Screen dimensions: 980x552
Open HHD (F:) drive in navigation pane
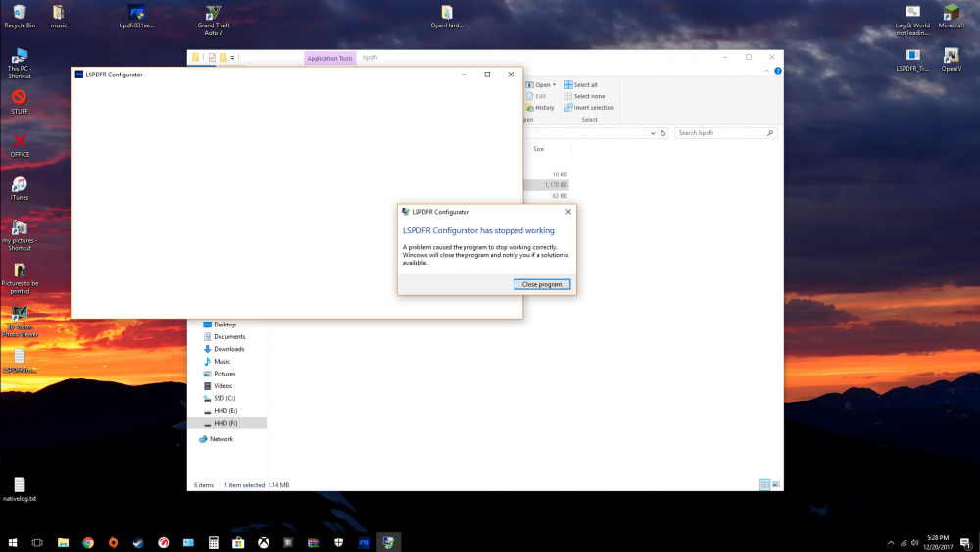[x=228, y=423]
